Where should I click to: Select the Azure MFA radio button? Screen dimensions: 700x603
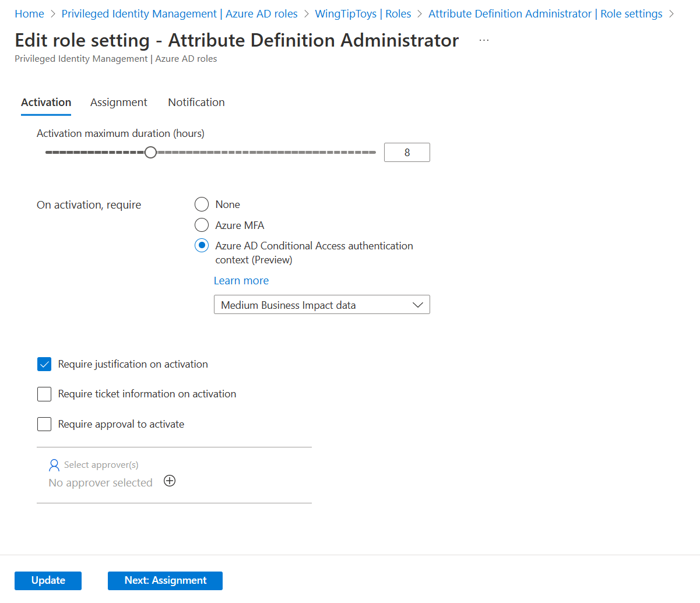pyautogui.click(x=202, y=225)
